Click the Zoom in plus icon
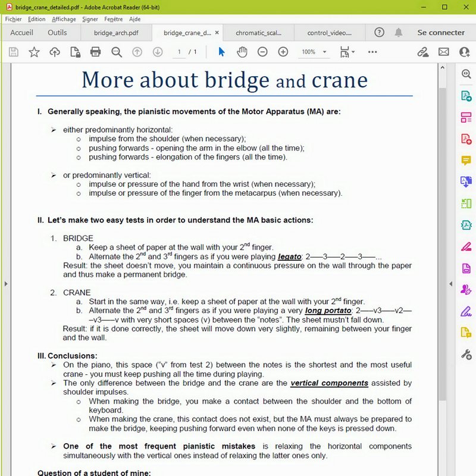Viewport: 476px width, 476px height. click(x=283, y=52)
